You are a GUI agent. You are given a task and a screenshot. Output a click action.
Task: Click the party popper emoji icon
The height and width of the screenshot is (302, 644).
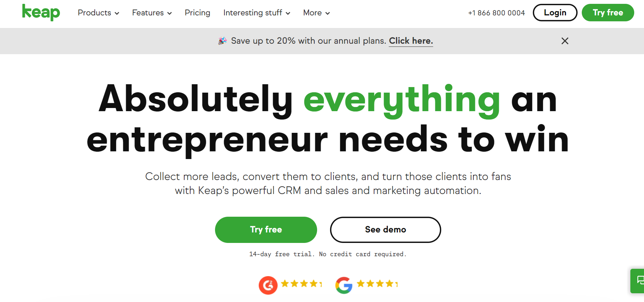[x=222, y=41]
